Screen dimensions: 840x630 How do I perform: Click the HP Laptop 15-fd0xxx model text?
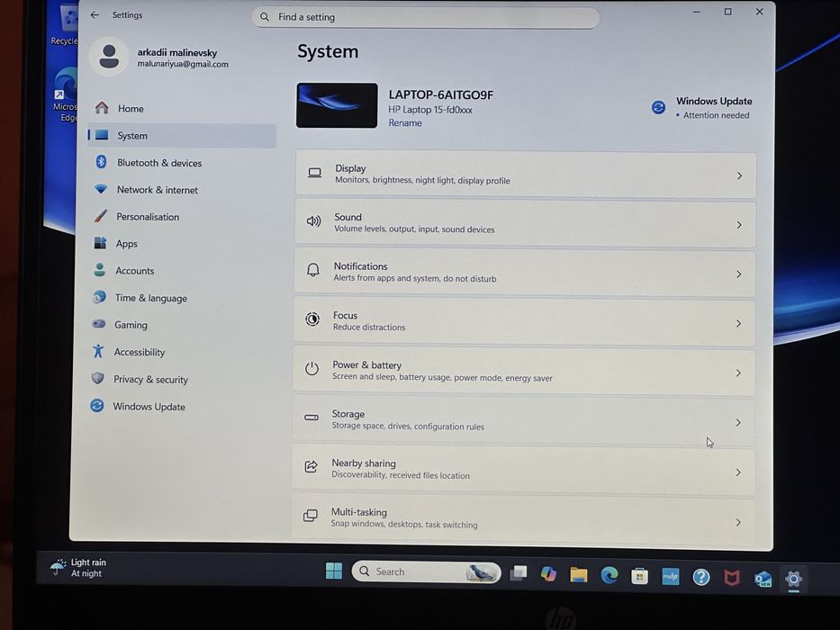[x=430, y=110]
